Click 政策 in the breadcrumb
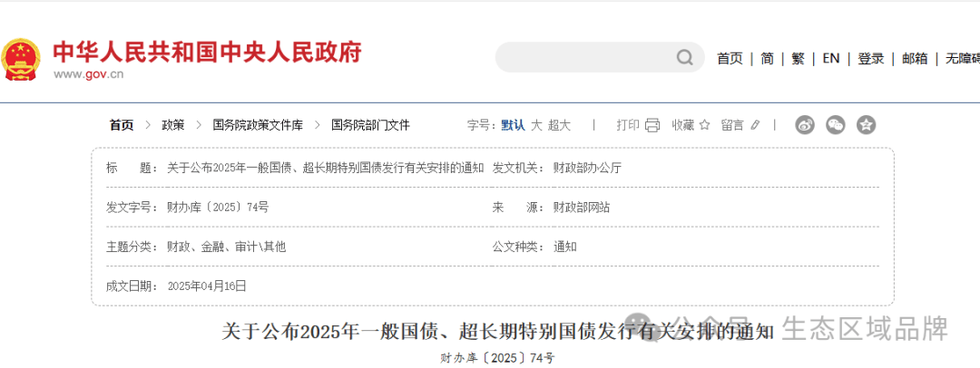 (x=173, y=125)
